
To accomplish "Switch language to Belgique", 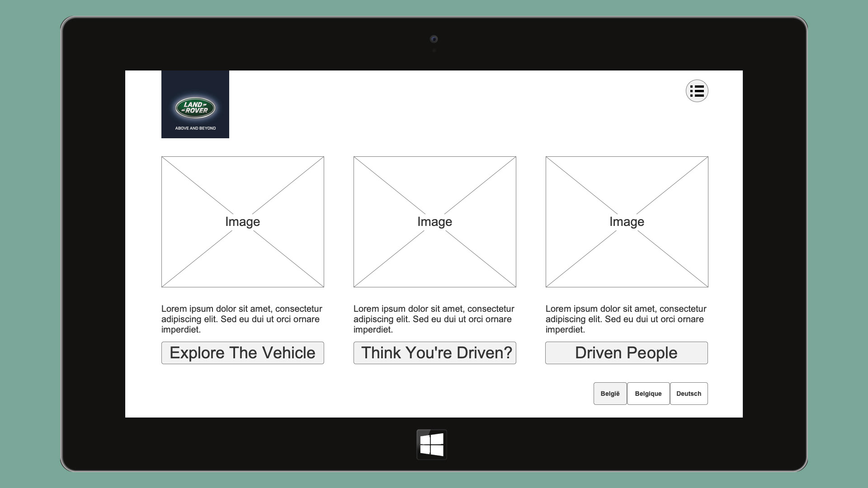I will tap(648, 394).
